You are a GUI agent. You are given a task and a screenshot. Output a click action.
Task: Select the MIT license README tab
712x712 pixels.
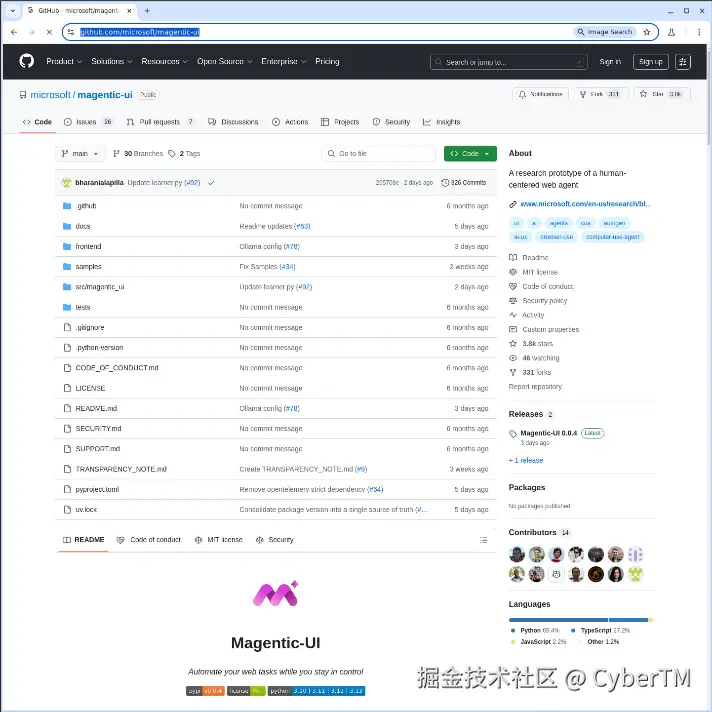pyautogui.click(x=218, y=540)
